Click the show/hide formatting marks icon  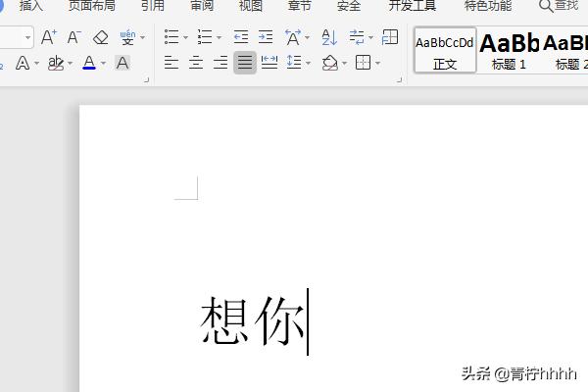pyautogui.click(x=357, y=37)
